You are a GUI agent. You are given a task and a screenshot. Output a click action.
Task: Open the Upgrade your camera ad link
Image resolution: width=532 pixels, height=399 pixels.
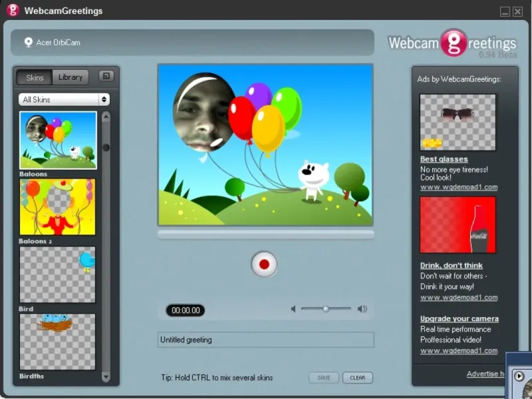tap(460, 319)
